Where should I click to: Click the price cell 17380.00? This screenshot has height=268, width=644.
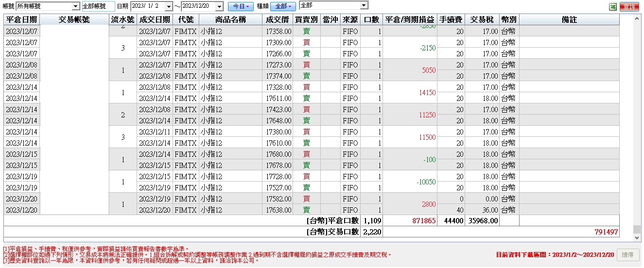278,132
